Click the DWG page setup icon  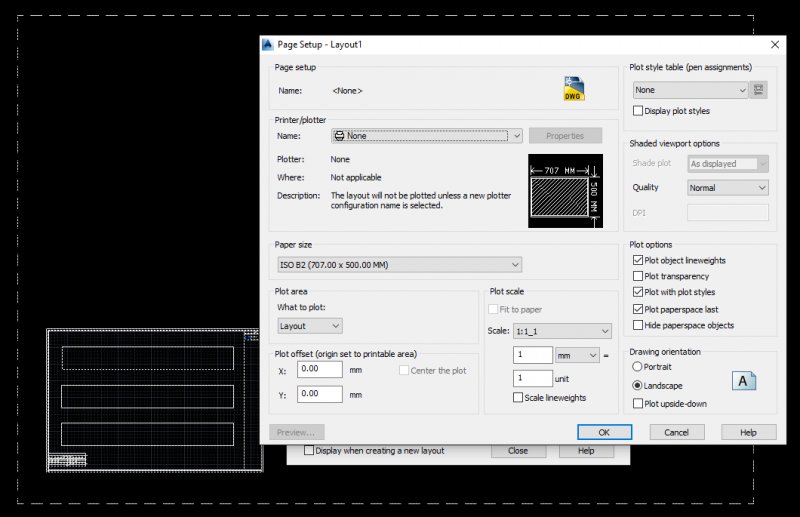[x=572, y=90]
